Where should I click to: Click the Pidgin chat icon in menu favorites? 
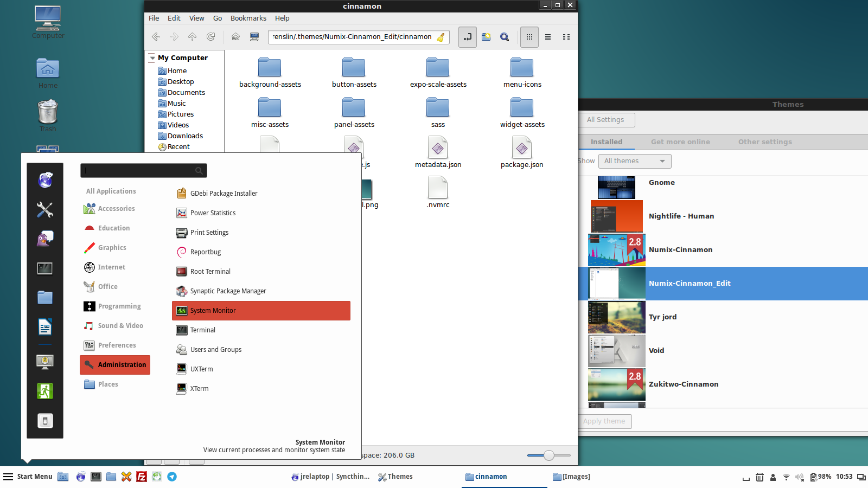tap(45, 239)
